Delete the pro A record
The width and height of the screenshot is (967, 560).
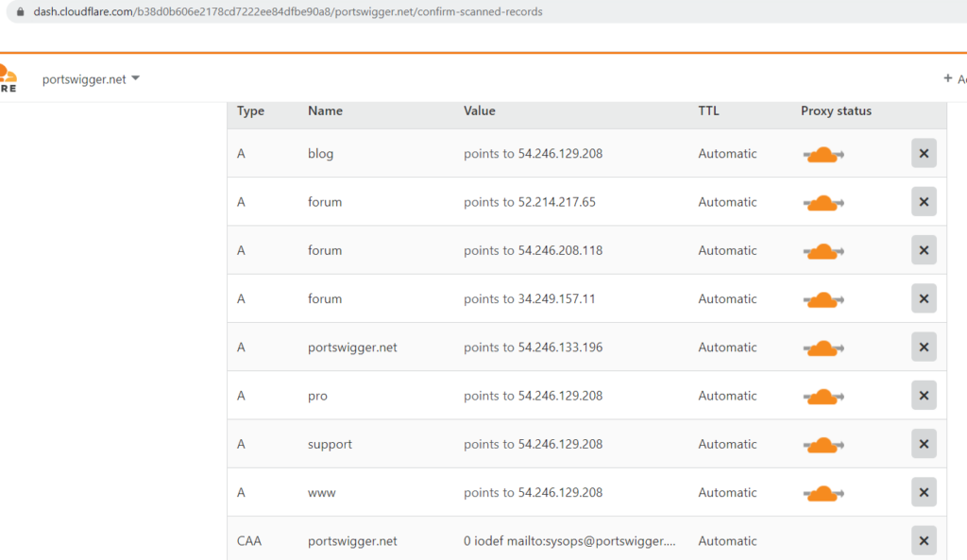(924, 396)
